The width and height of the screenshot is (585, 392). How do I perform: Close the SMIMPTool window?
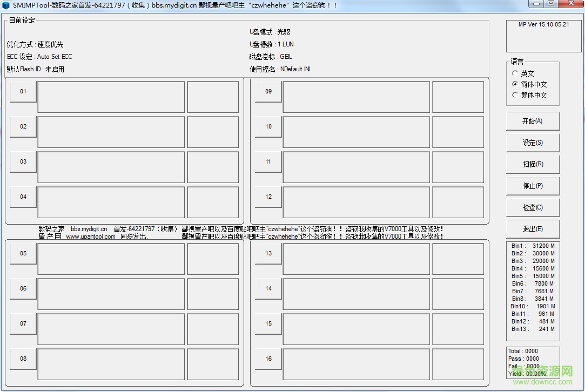[x=571, y=3]
